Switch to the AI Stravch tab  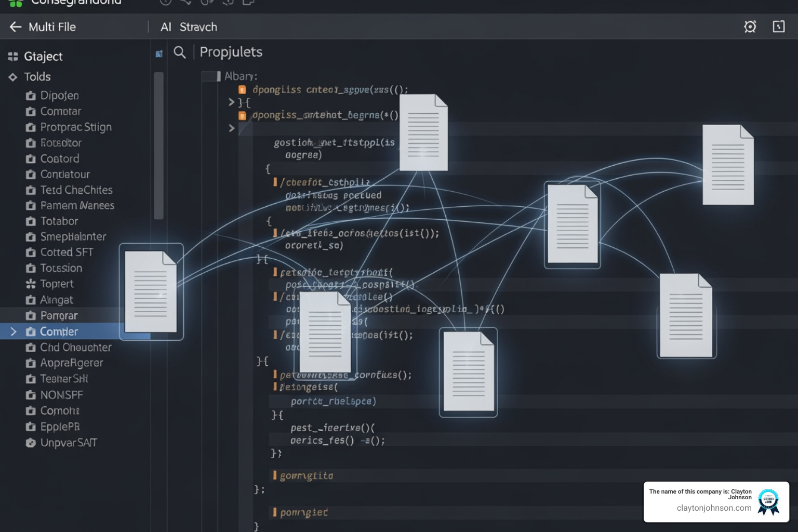(188, 26)
